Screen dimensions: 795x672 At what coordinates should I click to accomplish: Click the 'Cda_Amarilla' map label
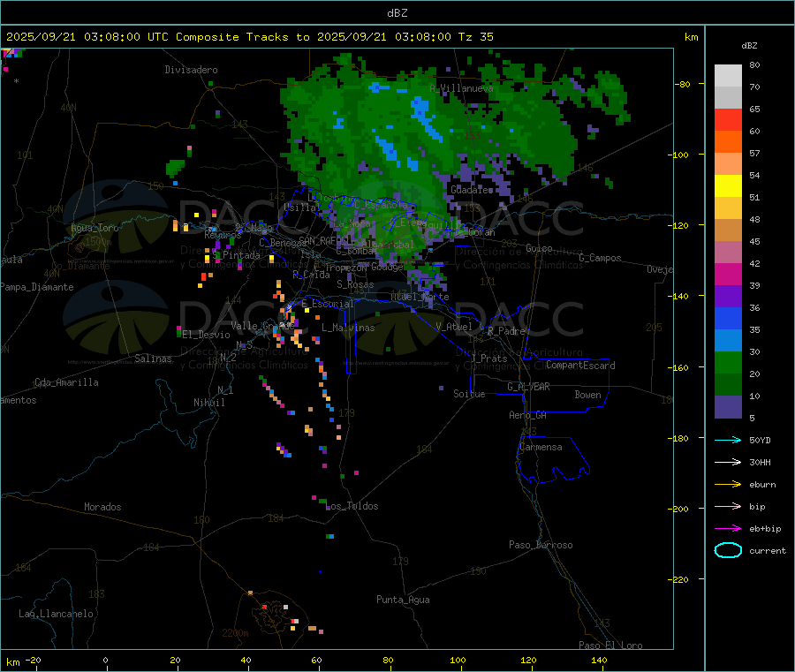click(x=66, y=382)
